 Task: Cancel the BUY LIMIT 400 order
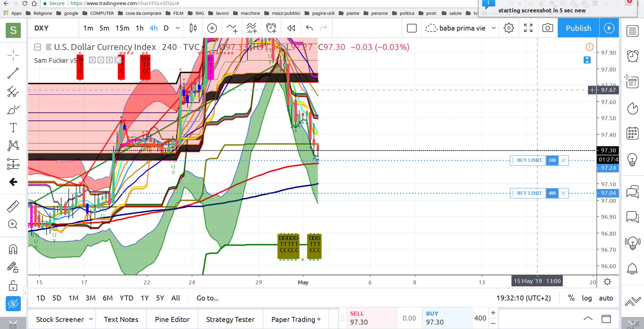coord(563,193)
